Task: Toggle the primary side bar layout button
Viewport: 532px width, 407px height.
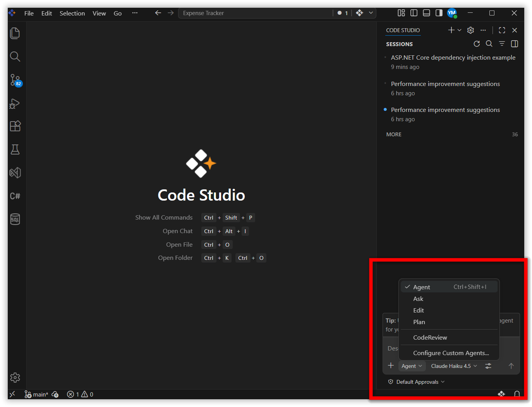Action: coord(414,13)
